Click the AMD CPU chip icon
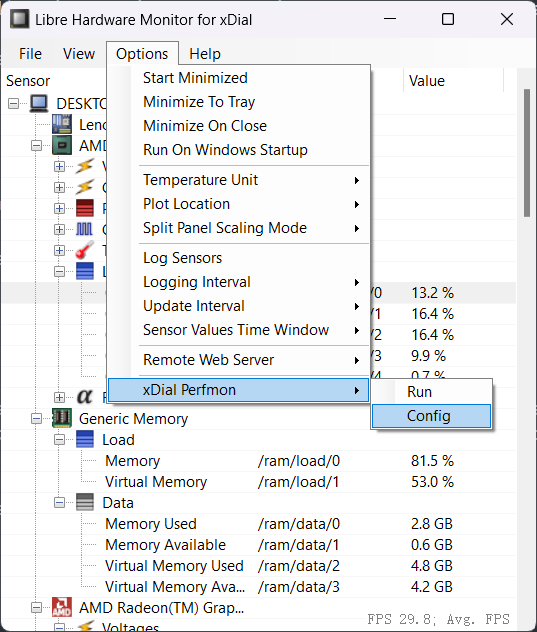537x632 pixels. (x=62, y=145)
